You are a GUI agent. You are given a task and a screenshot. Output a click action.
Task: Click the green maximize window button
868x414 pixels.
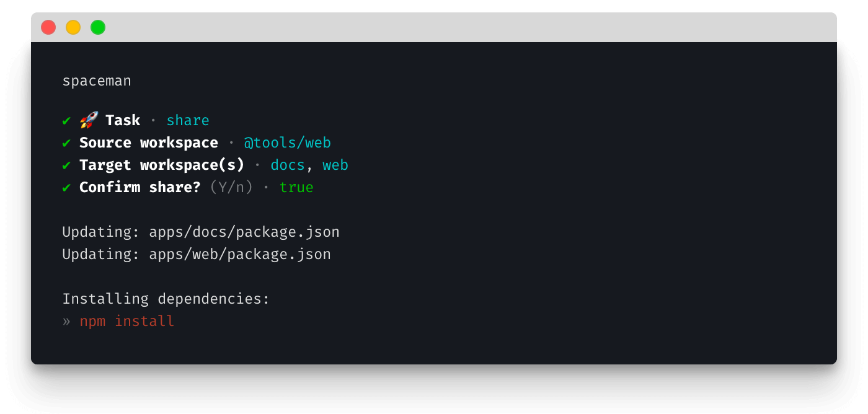point(98,27)
